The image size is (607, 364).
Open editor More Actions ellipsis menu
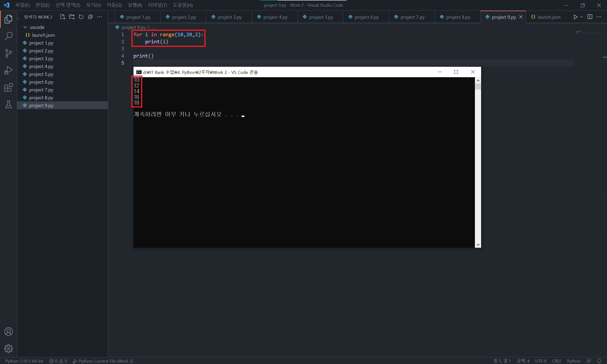(599, 17)
